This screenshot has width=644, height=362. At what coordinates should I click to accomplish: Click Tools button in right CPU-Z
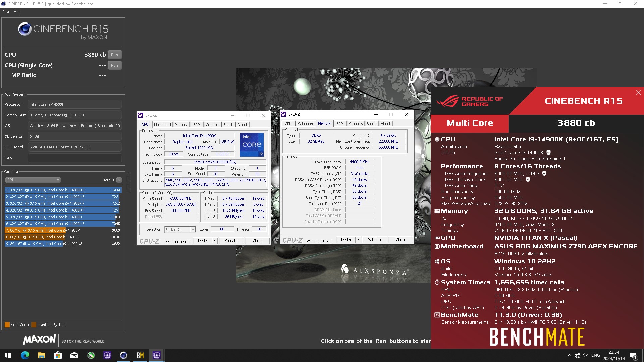pos(346,240)
